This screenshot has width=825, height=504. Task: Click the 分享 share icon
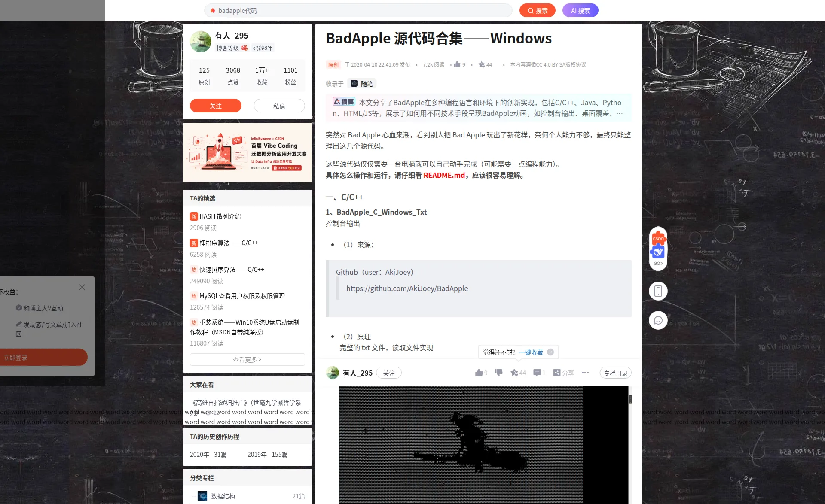pyautogui.click(x=557, y=373)
